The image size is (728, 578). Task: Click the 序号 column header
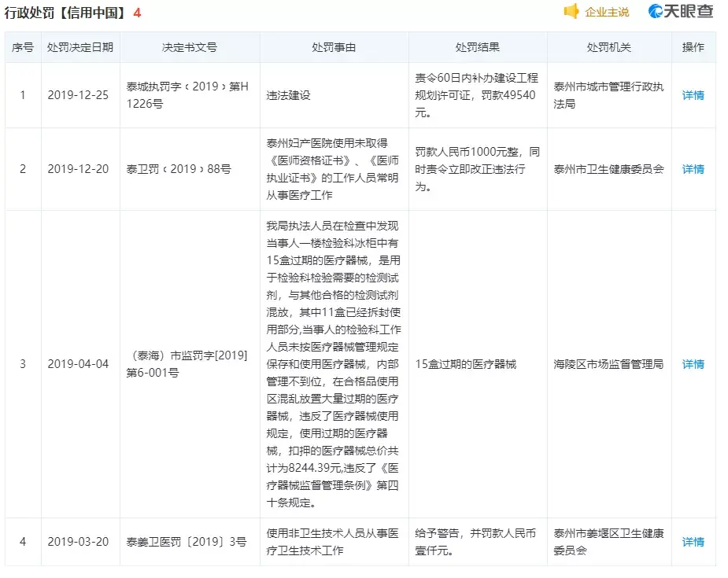point(23,47)
